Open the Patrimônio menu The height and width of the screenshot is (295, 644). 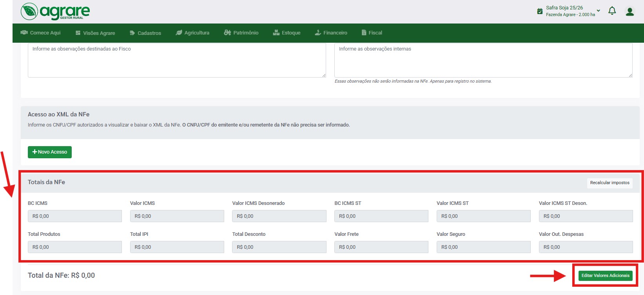click(241, 33)
